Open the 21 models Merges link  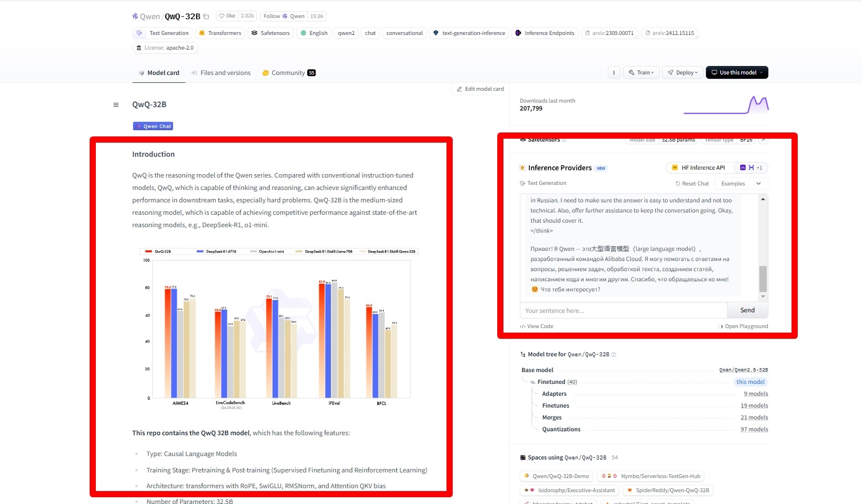pyautogui.click(x=754, y=418)
